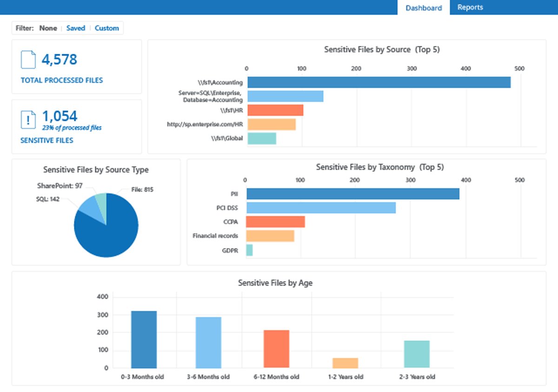Image resolution: width=558 pixels, height=392 pixels.
Task: Switch to the Dashboard tab
Action: [x=424, y=7]
